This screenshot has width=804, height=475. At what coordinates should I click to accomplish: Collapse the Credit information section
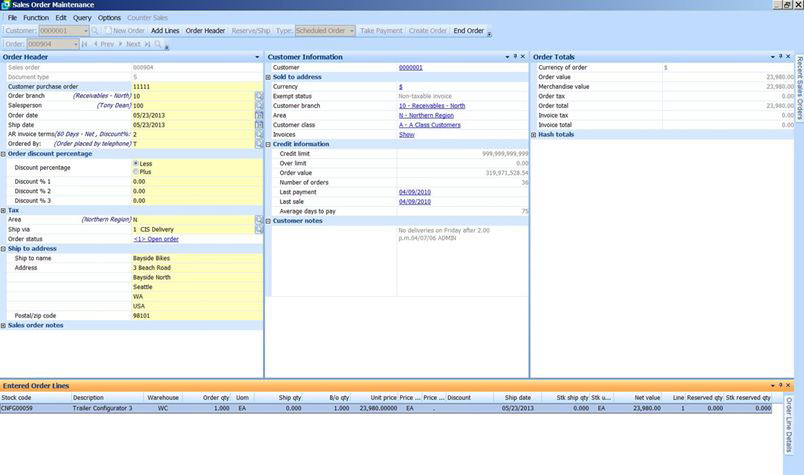pos(268,144)
